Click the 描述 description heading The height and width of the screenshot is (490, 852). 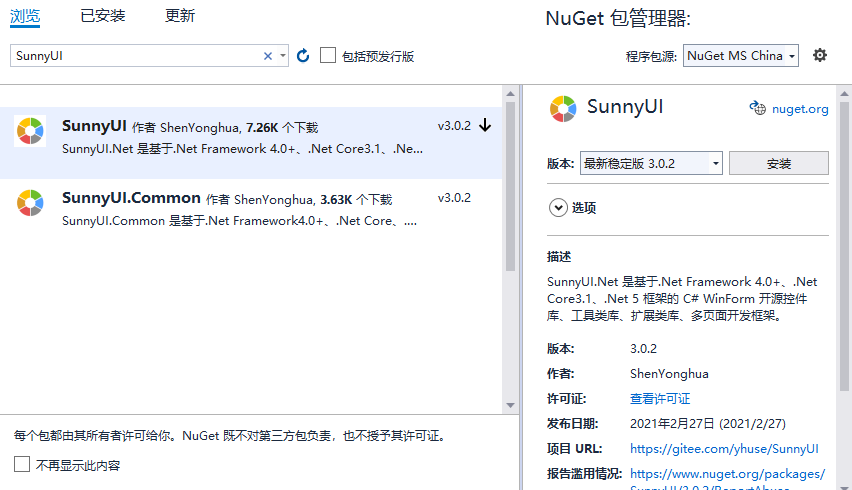(559, 256)
